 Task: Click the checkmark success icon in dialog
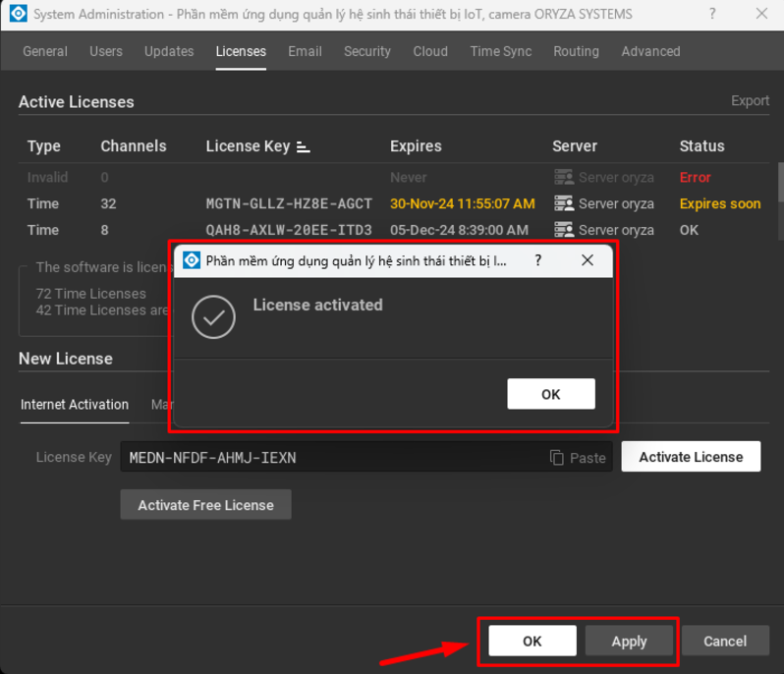[x=213, y=317]
